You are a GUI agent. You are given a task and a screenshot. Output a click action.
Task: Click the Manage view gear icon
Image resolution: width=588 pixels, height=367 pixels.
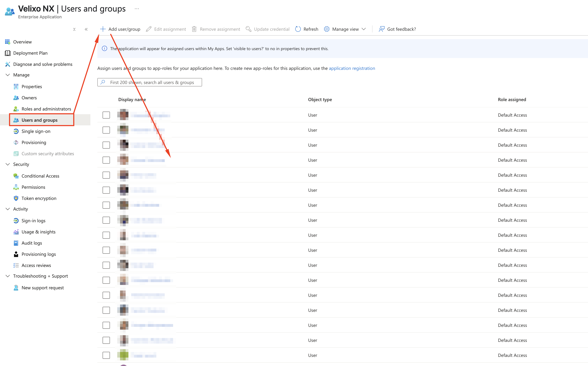[326, 29]
